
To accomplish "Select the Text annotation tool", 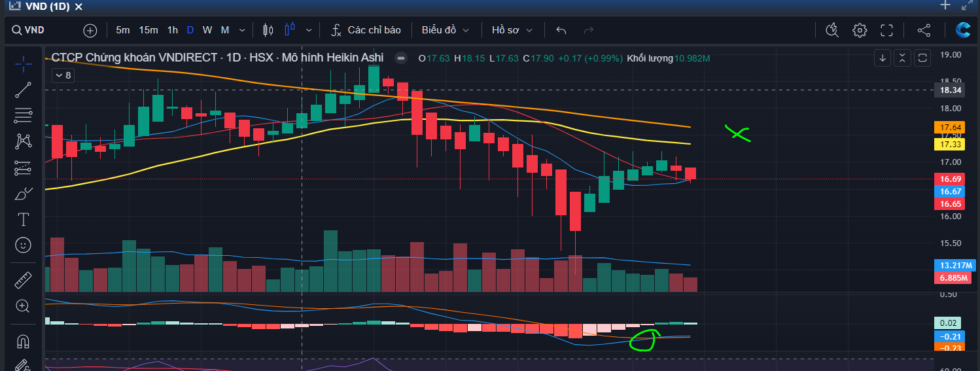I will [24, 219].
